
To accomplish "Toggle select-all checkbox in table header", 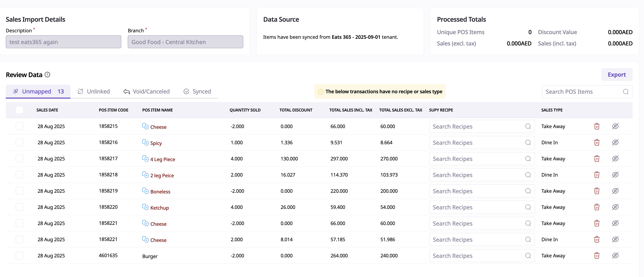I will [x=19, y=110].
